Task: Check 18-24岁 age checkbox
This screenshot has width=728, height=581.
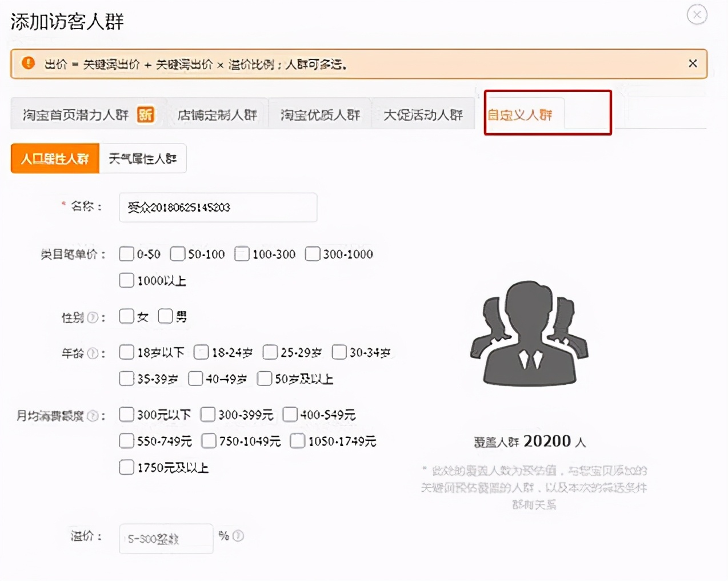Action: click(x=201, y=352)
